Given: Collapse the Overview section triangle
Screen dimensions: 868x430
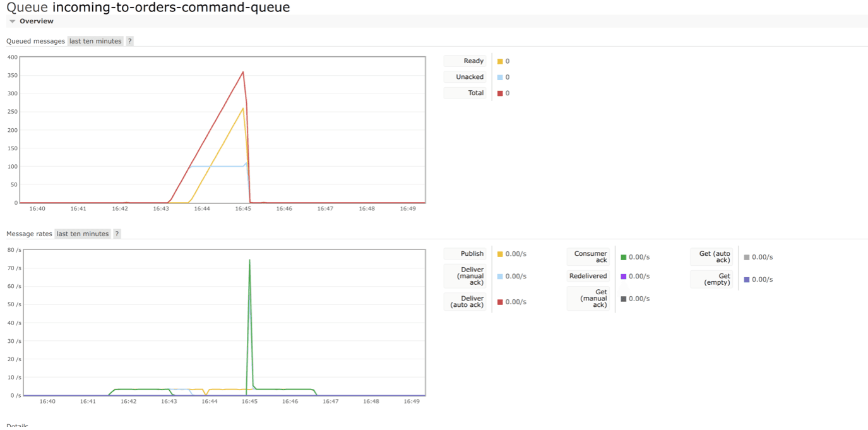Looking at the screenshot, I should click(x=12, y=21).
